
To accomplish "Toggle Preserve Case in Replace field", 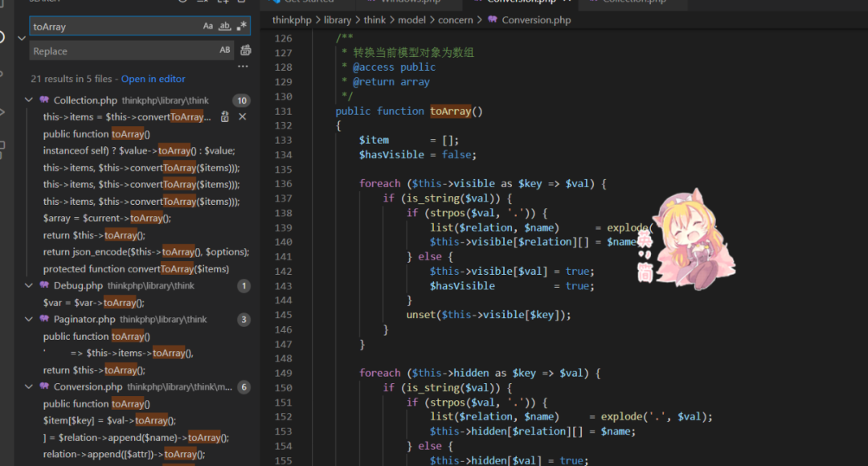I will pos(225,51).
